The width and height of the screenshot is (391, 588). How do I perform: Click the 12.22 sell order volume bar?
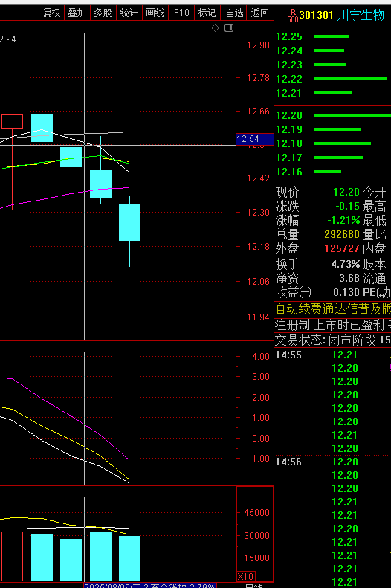[x=350, y=79]
